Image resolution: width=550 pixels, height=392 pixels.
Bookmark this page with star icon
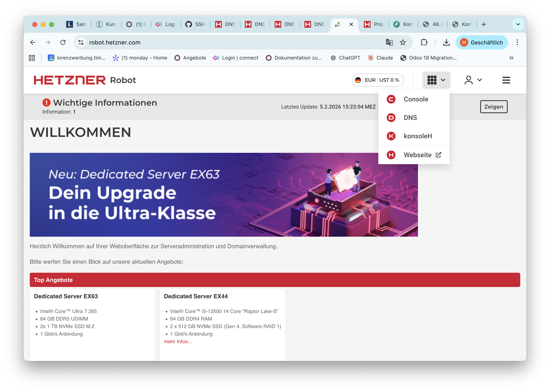click(x=403, y=43)
